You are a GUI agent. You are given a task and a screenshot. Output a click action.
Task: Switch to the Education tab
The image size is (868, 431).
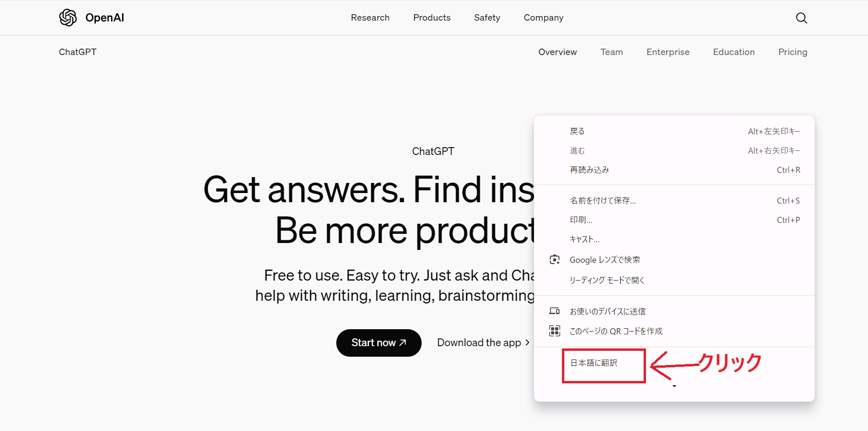pos(734,52)
